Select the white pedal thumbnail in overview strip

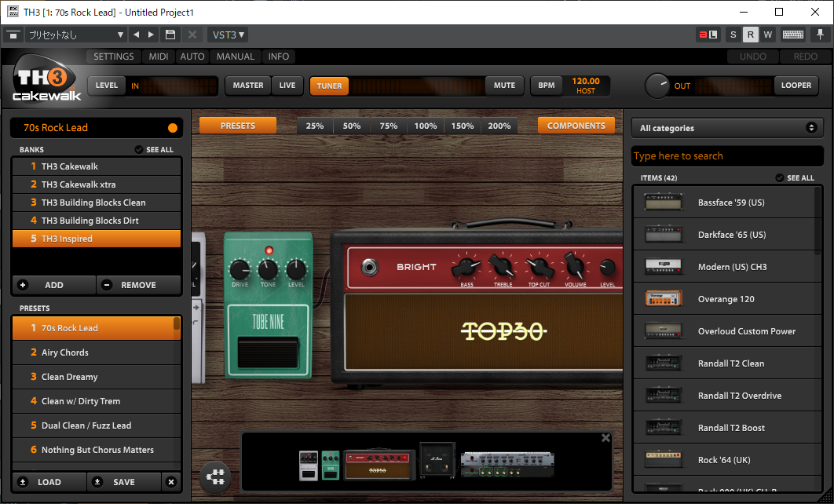click(308, 466)
